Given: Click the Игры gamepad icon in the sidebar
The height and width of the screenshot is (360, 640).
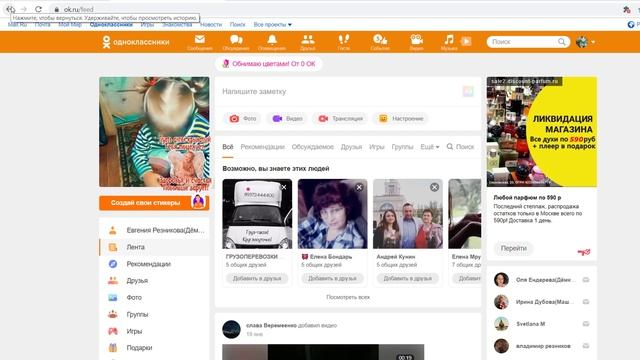Looking at the screenshot, I should (113, 331).
